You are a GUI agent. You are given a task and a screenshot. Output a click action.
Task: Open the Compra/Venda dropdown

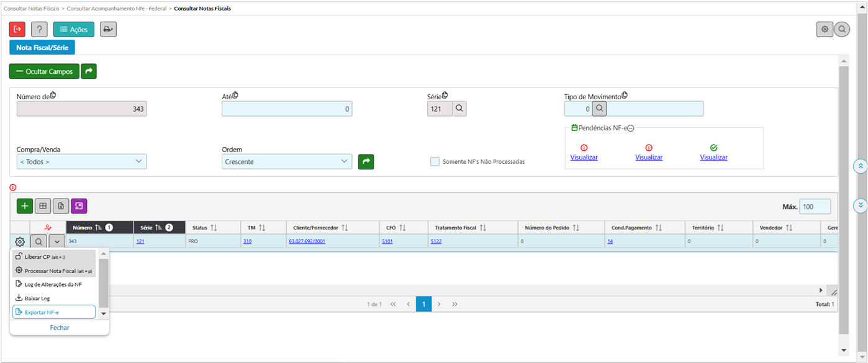[81, 162]
